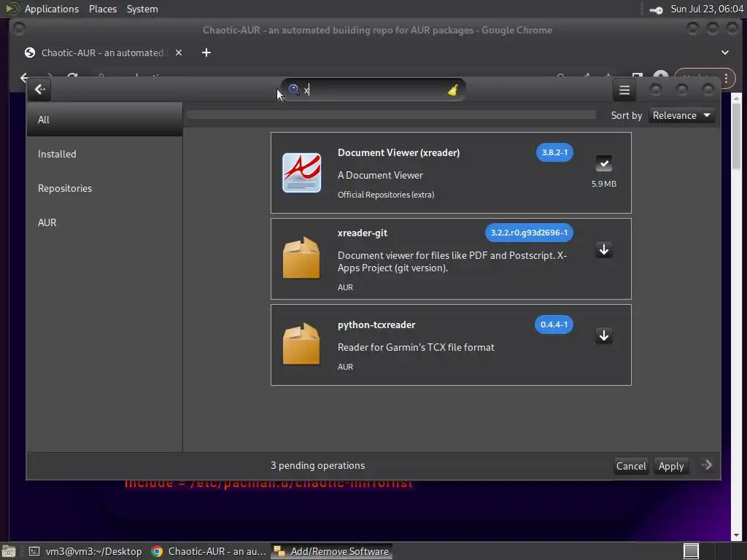Click the python-tcxreader package title
The height and width of the screenshot is (560, 747).
(376, 324)
